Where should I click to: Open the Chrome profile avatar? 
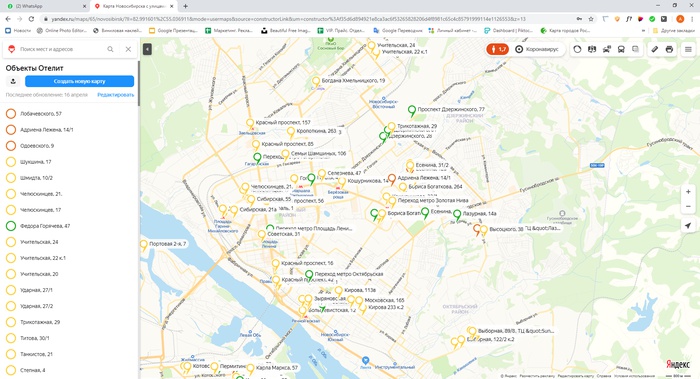click(680, 19)
